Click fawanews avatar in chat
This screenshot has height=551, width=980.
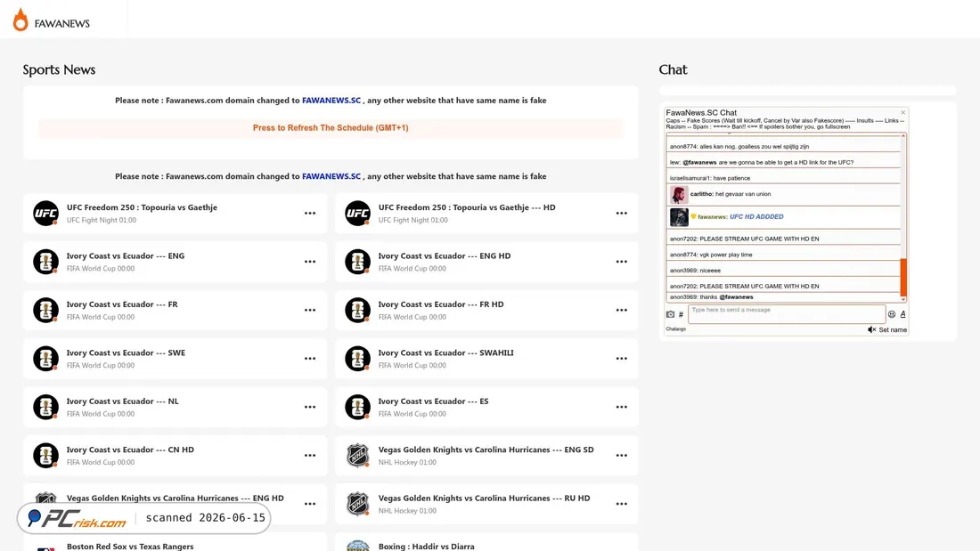(679, 217)
